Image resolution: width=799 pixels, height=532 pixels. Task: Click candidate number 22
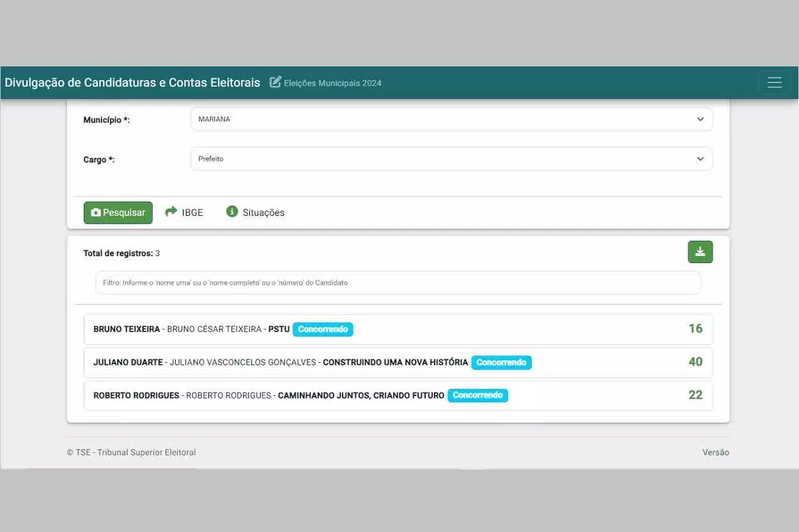click(x=695, y=395)
